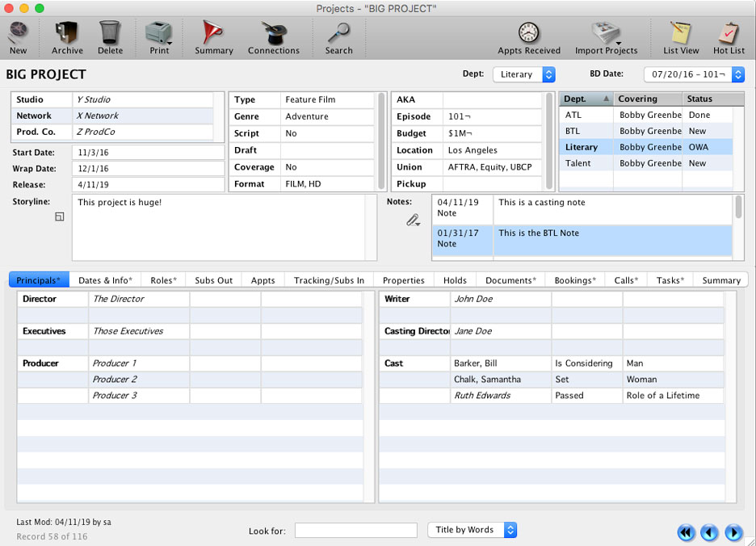
Task: Select the BTL department row
Action: [x=645, y=131]
